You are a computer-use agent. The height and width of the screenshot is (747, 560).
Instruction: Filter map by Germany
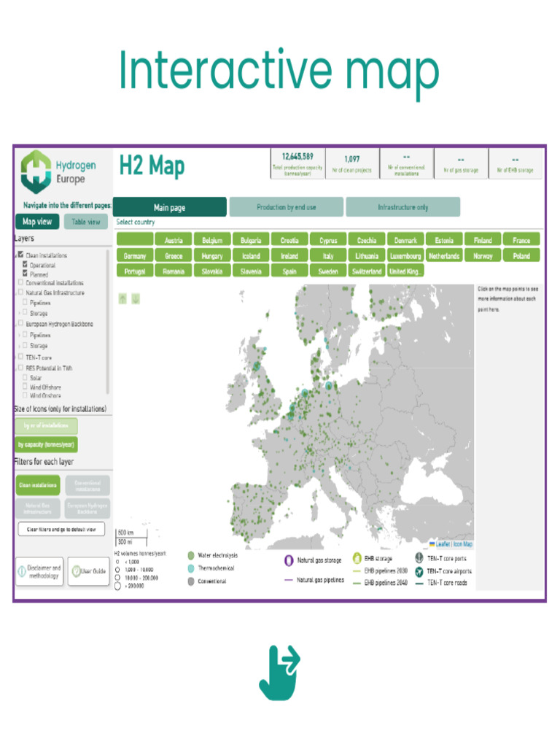click(x=135, y=256)
